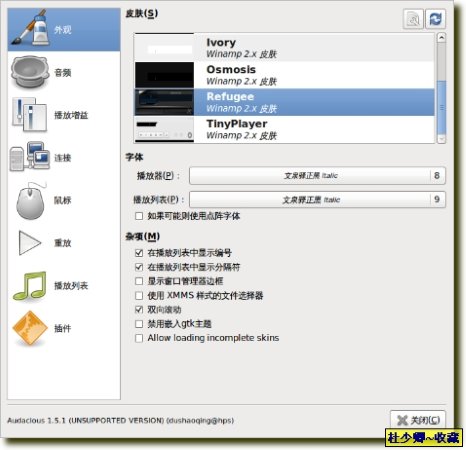Open the 鼠标 mouse icon
The width and height of the screenshot is (466, 450).
[31, 201]
